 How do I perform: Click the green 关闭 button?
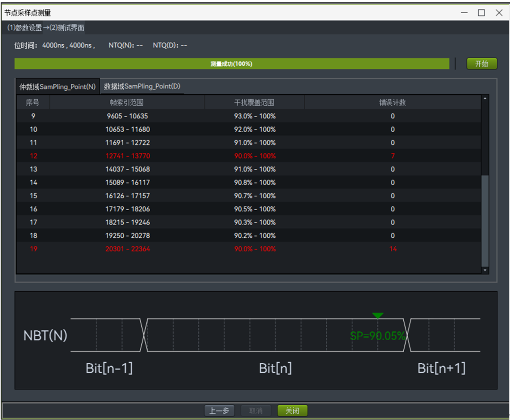292,411
